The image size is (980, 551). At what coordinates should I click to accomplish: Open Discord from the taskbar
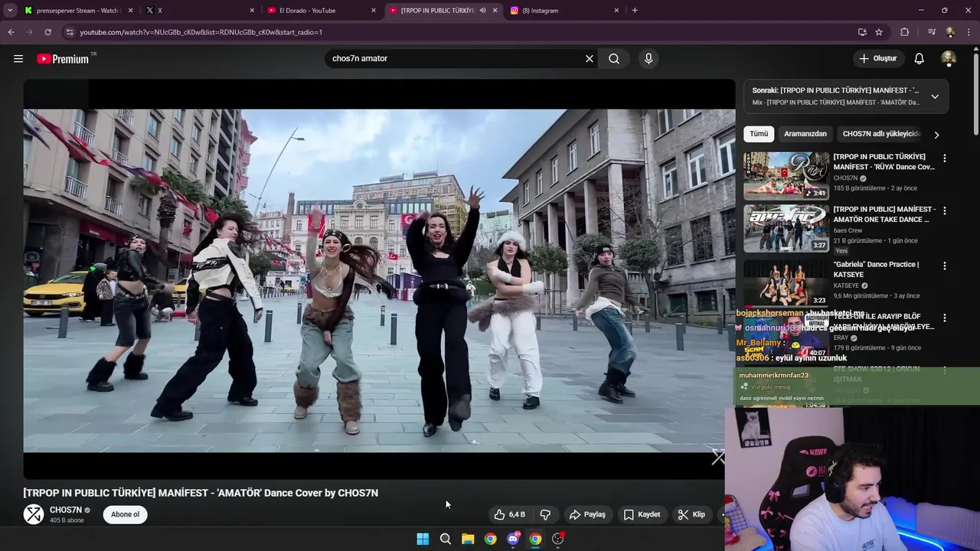pos(513,539)
